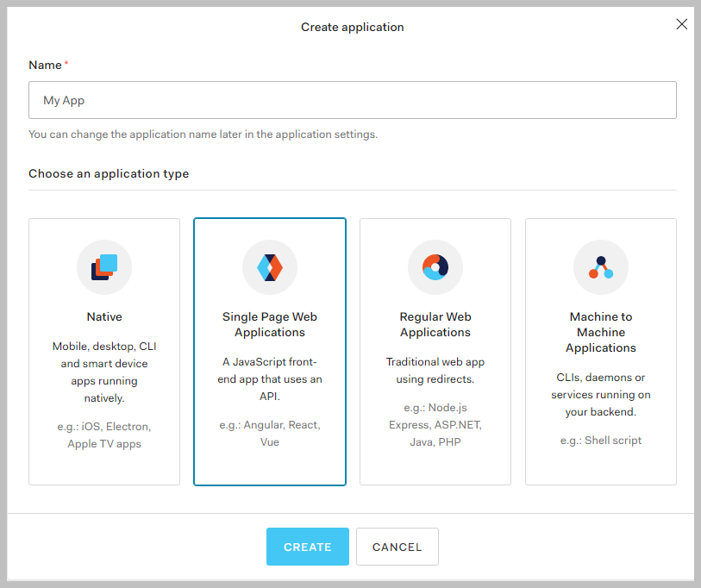Click the 'Node.js Express, ASP.NET' example text

pyautogui.click(x=435, y=425)
